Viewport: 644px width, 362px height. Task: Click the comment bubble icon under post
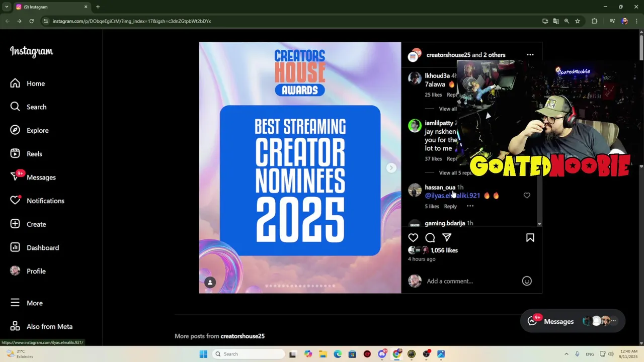[430, 238]
